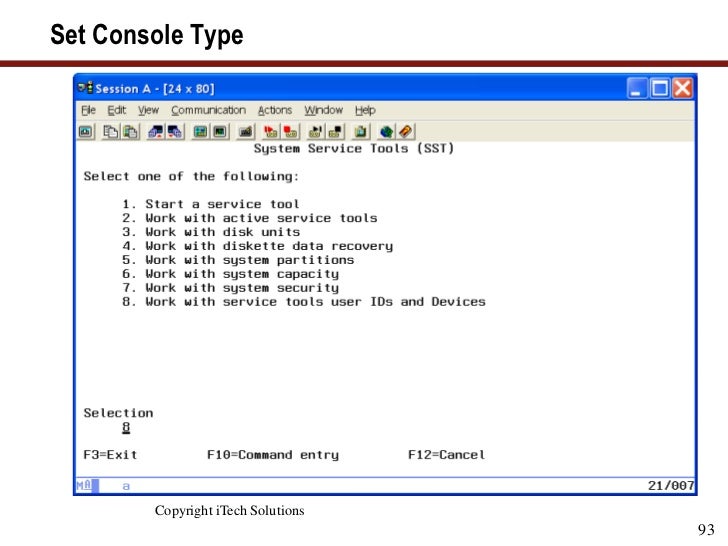Open the Window menu
The height and width of the screenshot is (546, 728).
pos(324,110)
